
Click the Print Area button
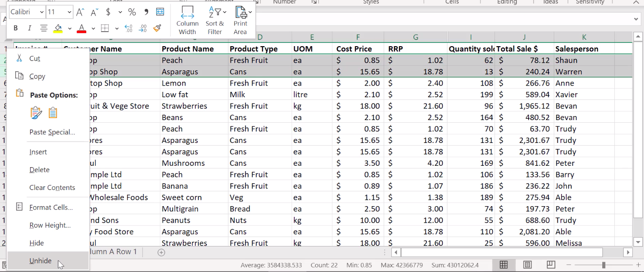pyautogui.click(x=241, y=20)
